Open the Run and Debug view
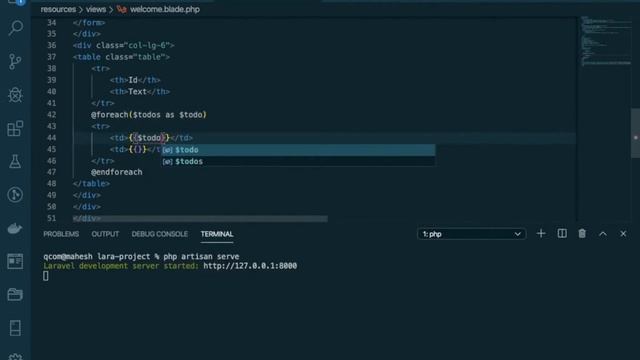Viewport: 640px width, 360px height. pos(16,95)
